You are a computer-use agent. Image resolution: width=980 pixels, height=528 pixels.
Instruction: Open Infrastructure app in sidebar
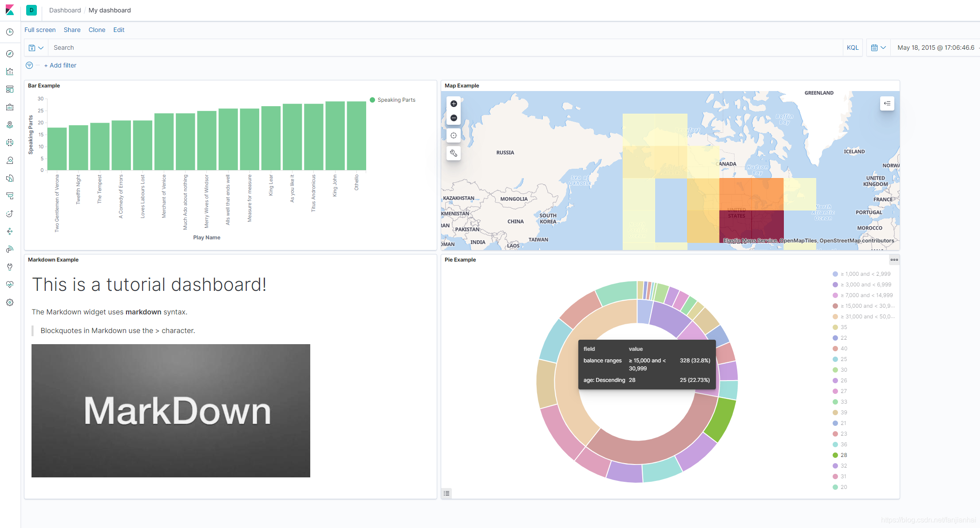pos(10,160)
